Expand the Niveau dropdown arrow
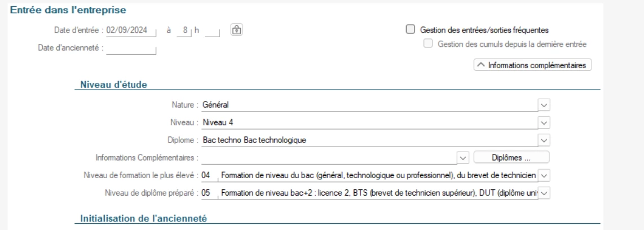644x230 pixels. [x=544, y=122]
